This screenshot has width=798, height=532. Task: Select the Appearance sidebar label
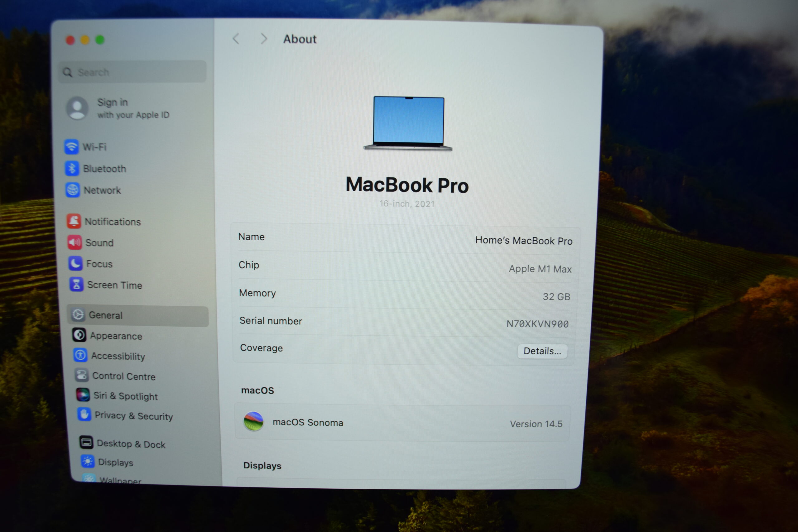pos(116,336)
